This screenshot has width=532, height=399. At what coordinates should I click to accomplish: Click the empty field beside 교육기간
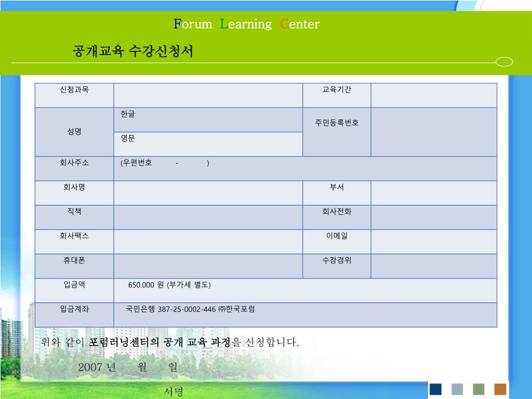434,96
